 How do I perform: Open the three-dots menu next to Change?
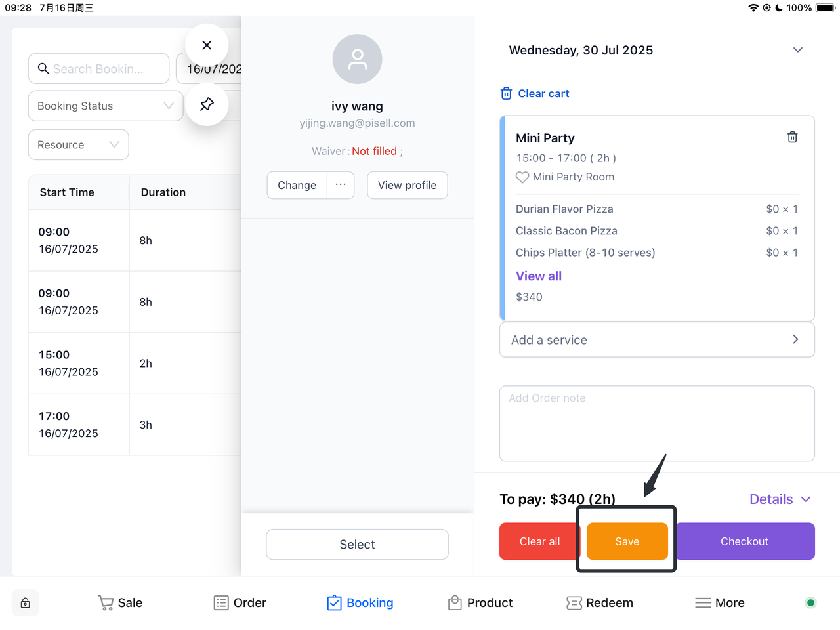(341, 185)
